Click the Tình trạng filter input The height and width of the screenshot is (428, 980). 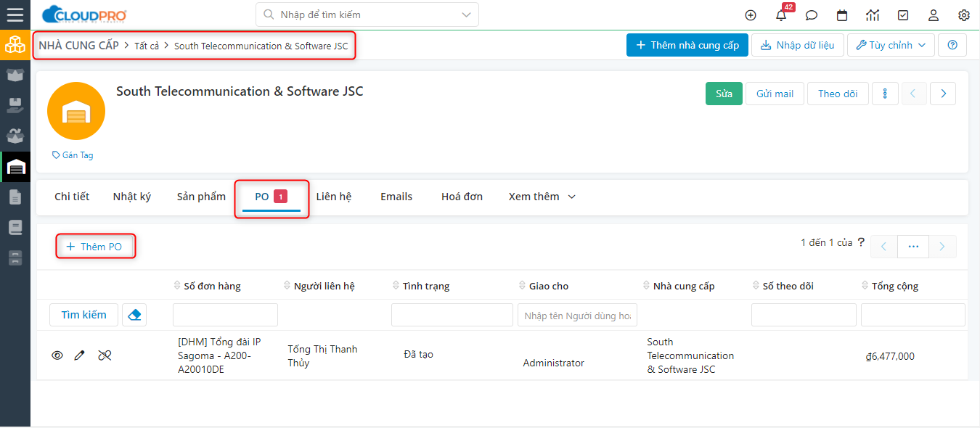point(452,315)
